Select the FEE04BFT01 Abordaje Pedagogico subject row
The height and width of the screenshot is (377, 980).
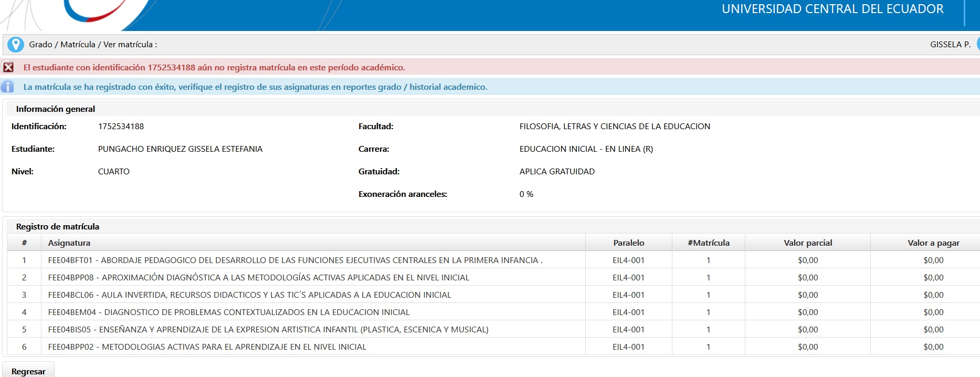pos(493,260)
